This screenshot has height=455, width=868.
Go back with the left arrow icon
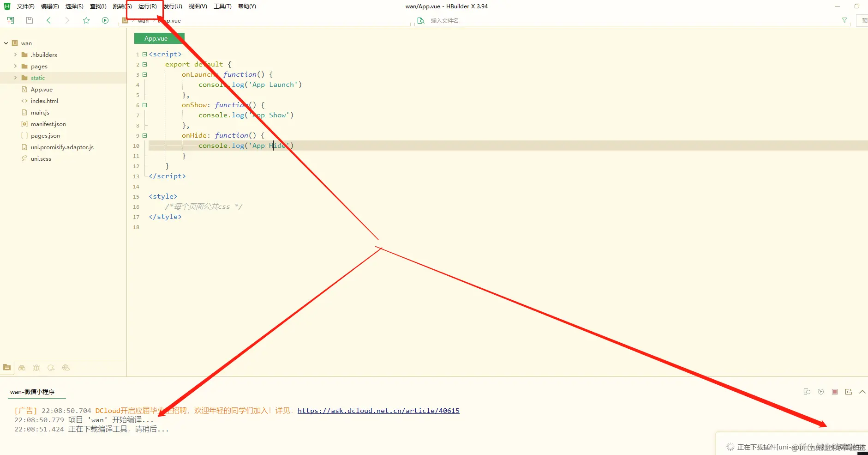(48, 20)
